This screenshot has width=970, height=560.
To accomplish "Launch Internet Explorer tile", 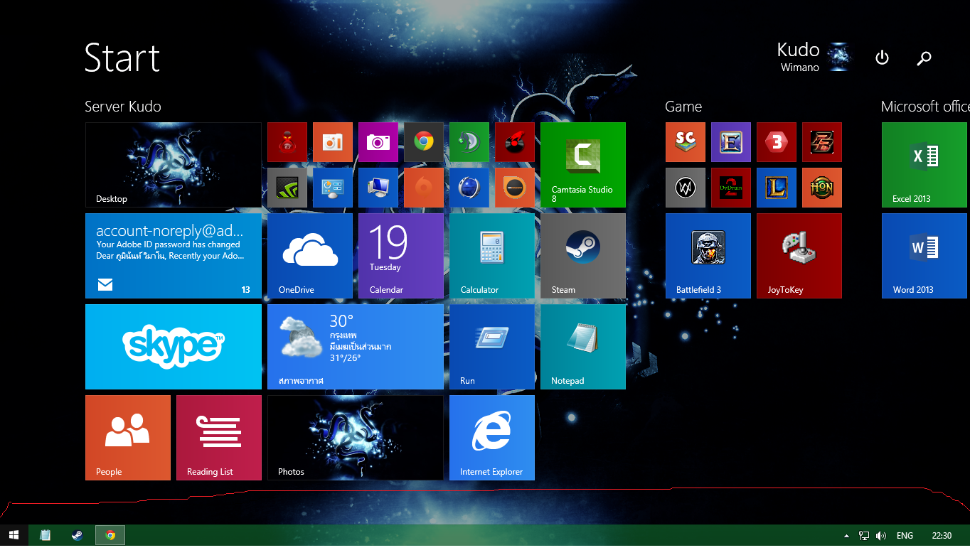I will (492, 438).
